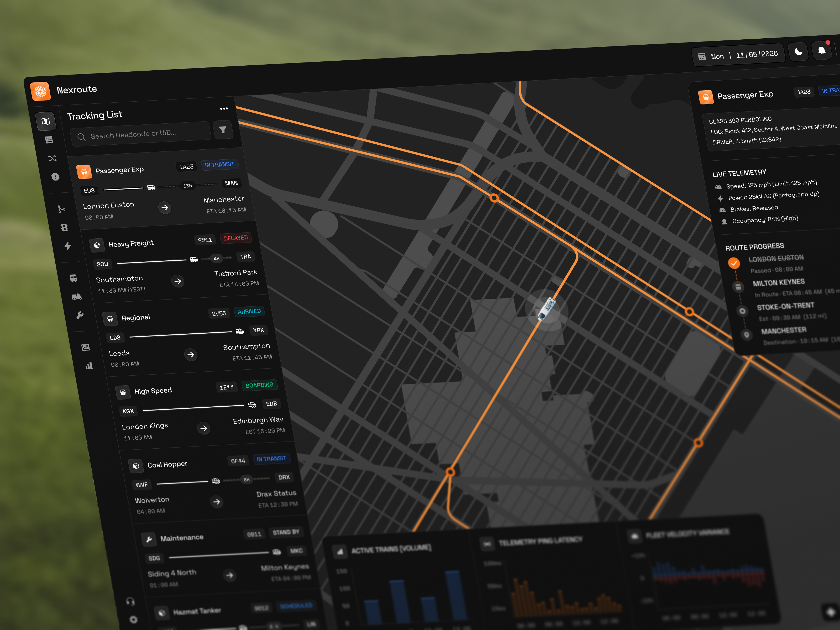
Task: Click the 13H progress marker on Passenger Exp
Action: 188,186
